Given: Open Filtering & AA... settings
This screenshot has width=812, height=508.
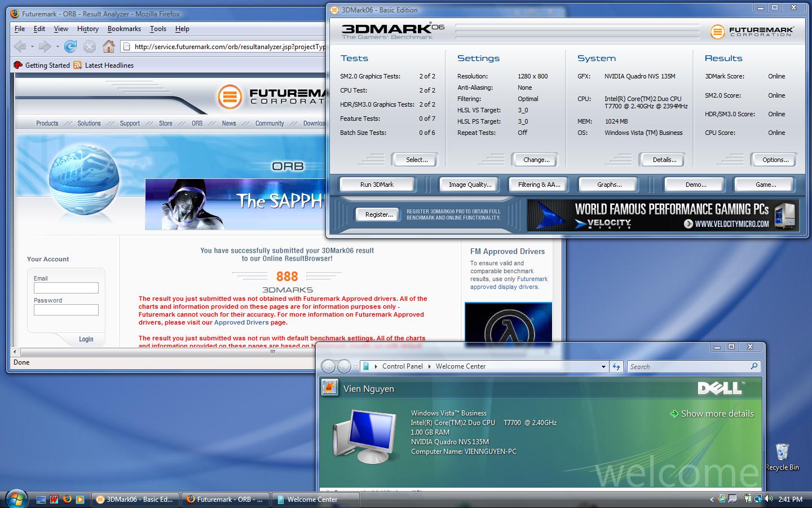Looking at the screenshot, I should point(539,185).
